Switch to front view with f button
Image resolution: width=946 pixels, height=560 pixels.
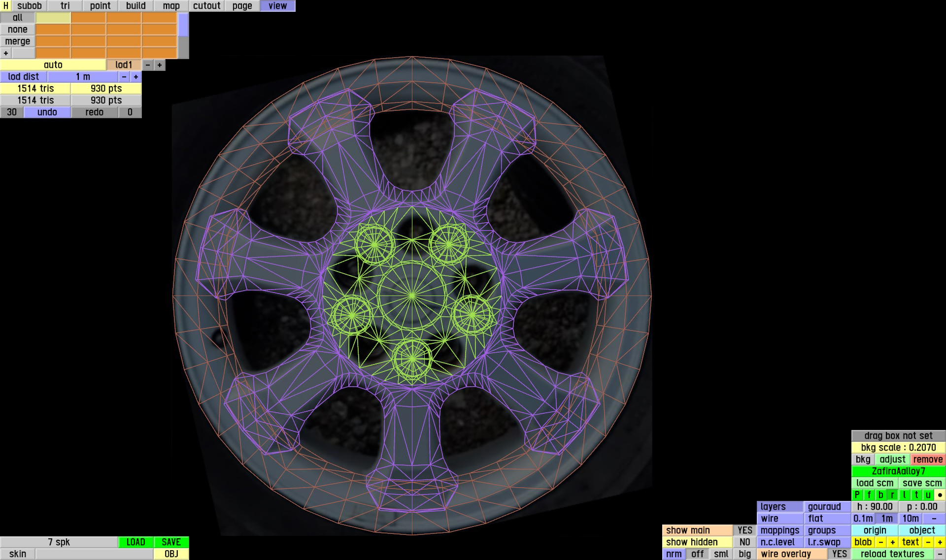tap(869, 495)
